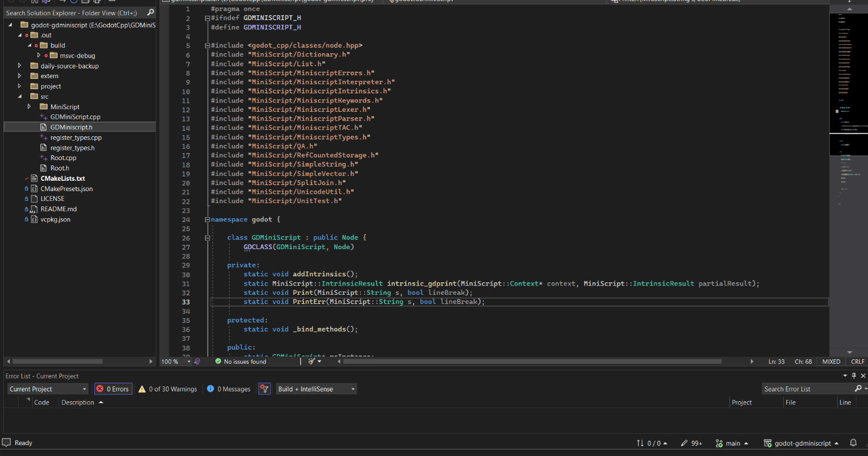Click the Solution Explorer horizontal scrollbar thumb
Viewport: 868px width, 456px height.
tap(58, 361)
